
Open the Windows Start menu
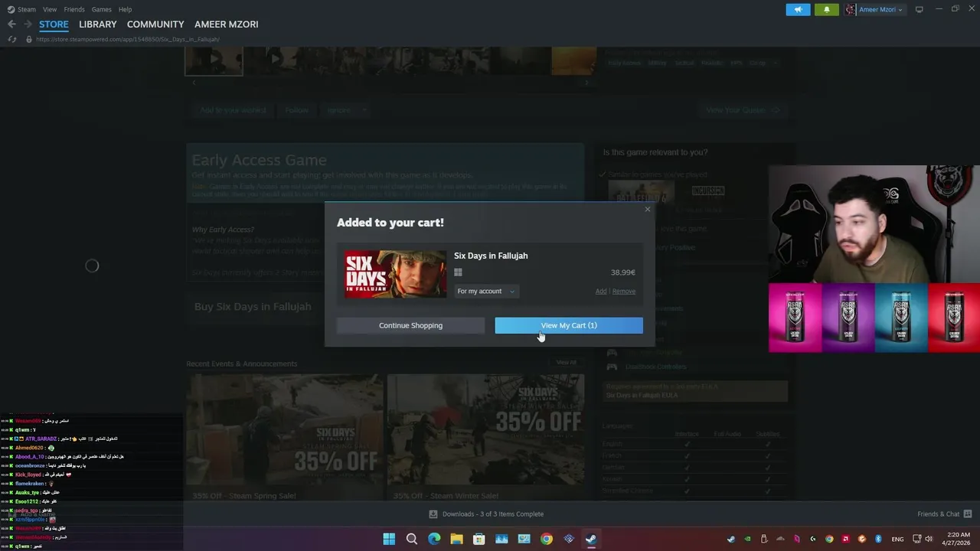[x=389, y=539]
